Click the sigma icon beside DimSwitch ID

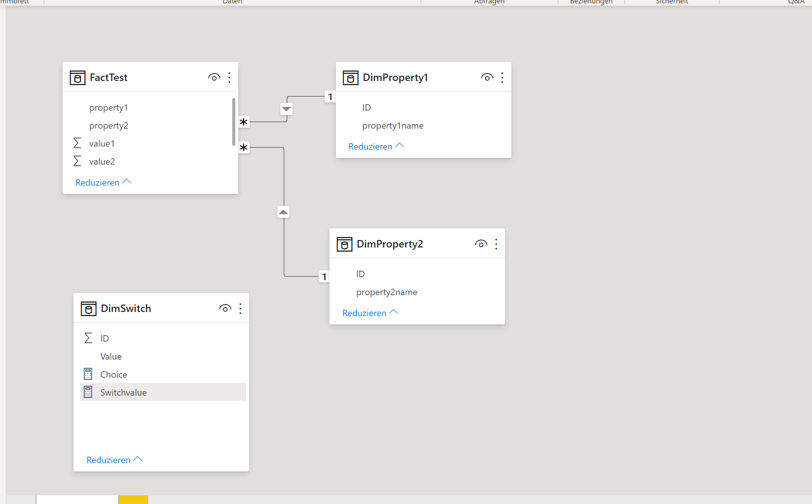[88, 338]
